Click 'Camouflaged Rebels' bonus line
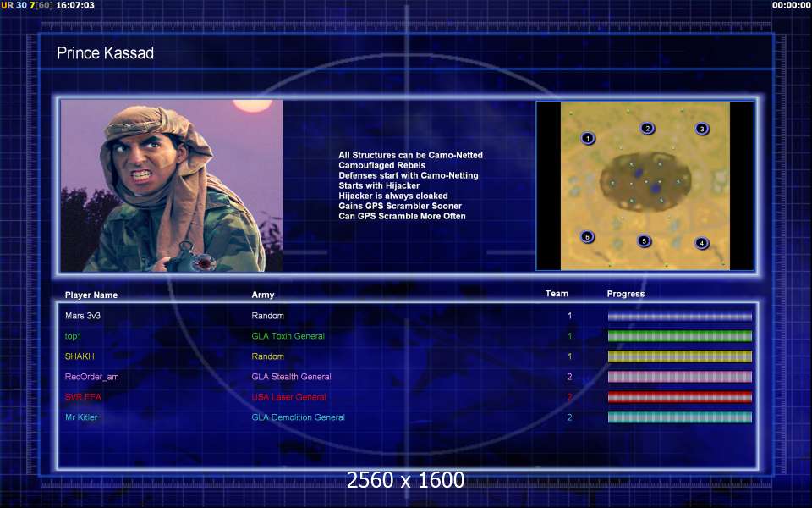The height and width of the screenshot is (508, 812). [x=382, y=165]
